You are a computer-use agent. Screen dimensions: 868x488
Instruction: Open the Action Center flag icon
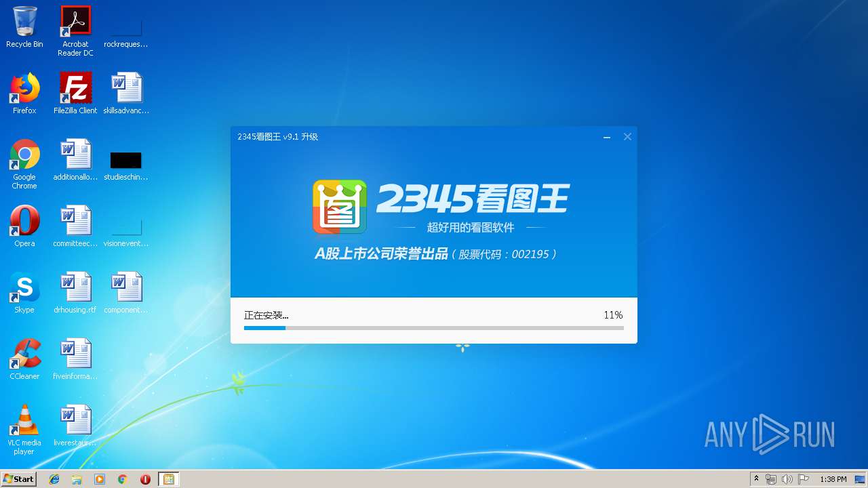tap(804, 479)
